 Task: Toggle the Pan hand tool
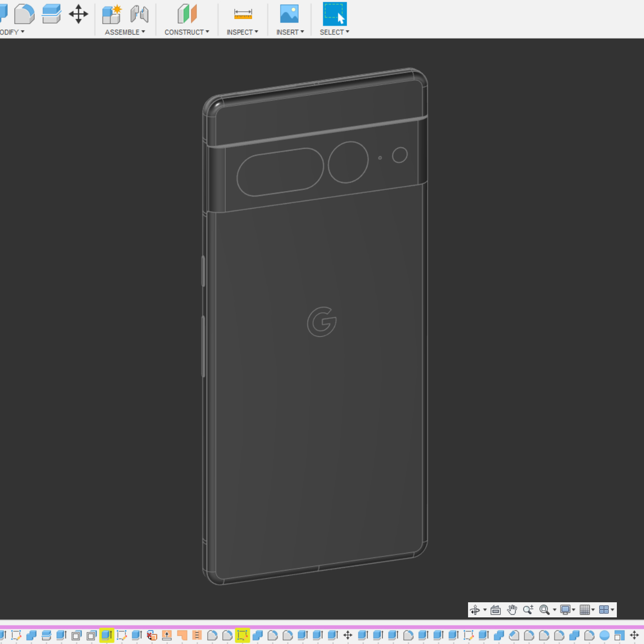tap(512, 610)
